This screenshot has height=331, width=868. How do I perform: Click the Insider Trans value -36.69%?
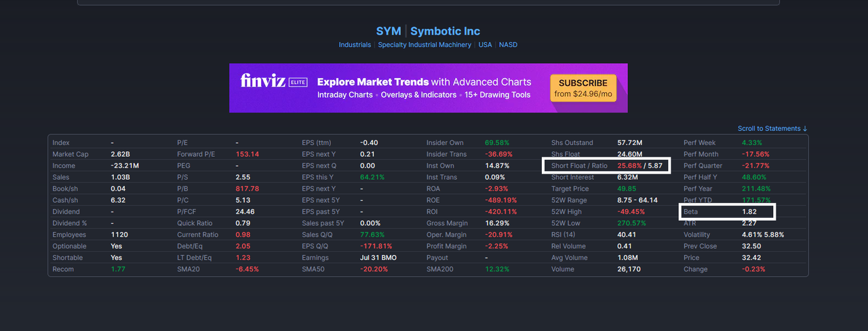(498, 154)
